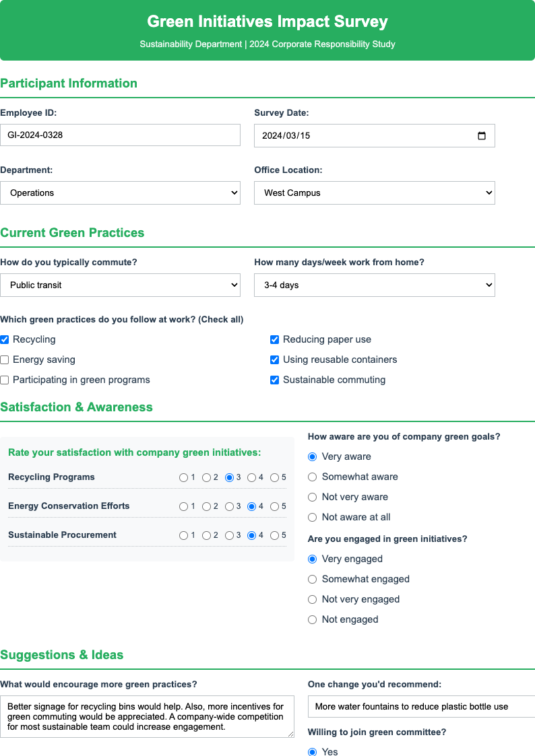
Task: Uncheck Reducing paper use
Action: point(275,339)
